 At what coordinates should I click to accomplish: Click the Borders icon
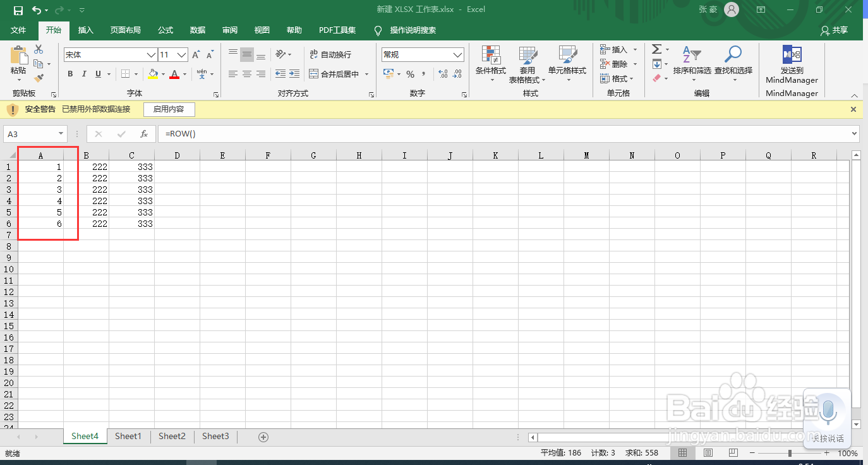point(125,74)
